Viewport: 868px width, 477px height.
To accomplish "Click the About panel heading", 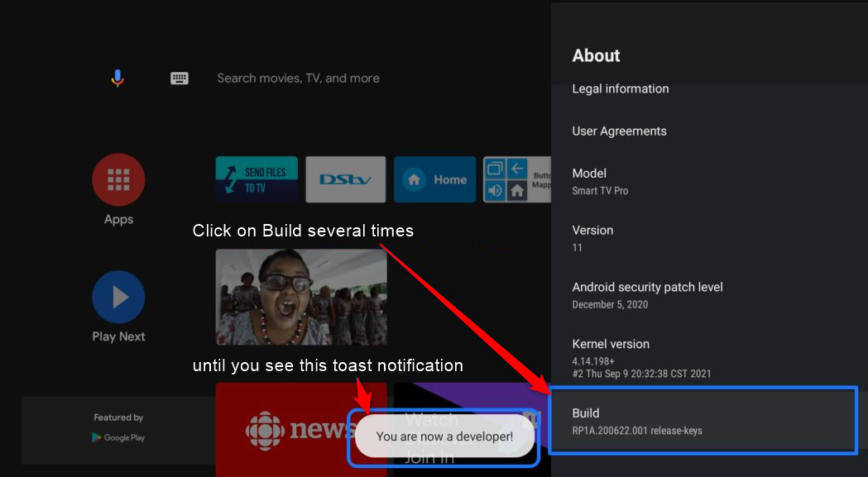I will coord(596,55).
